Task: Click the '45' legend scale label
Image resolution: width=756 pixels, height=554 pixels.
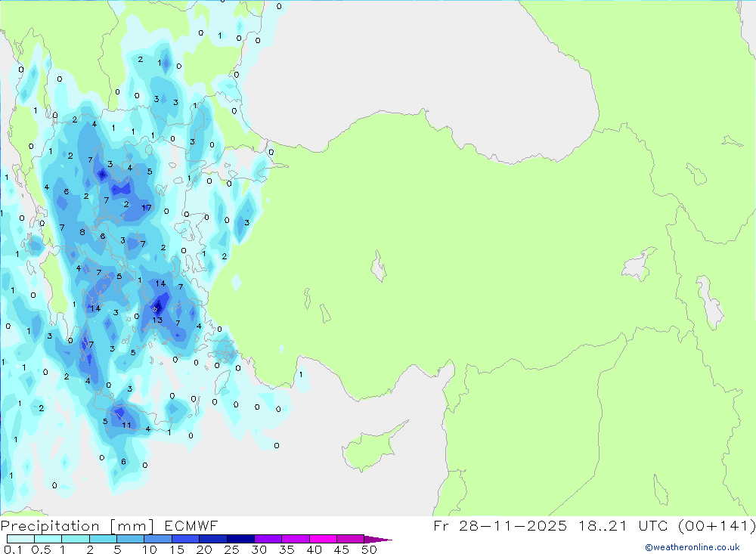Action: 342,549
